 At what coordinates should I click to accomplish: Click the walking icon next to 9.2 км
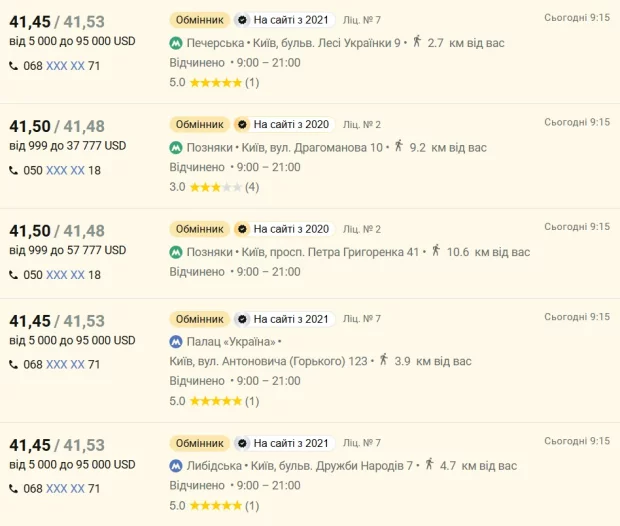[398, 146]
